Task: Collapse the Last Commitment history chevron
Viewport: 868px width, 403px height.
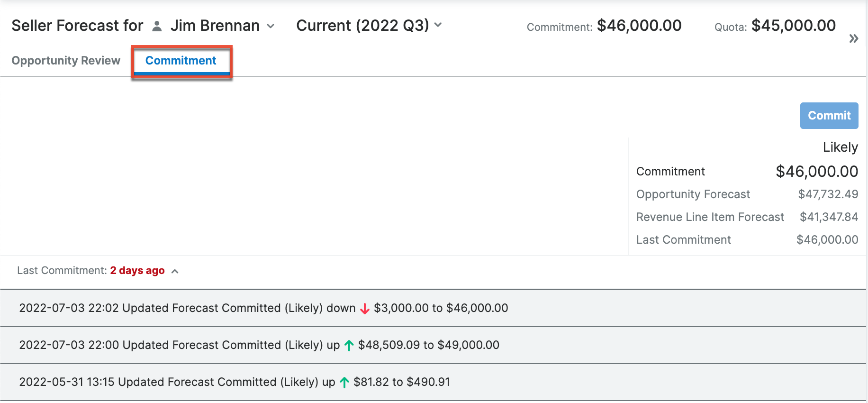Action: click(175, 271)
